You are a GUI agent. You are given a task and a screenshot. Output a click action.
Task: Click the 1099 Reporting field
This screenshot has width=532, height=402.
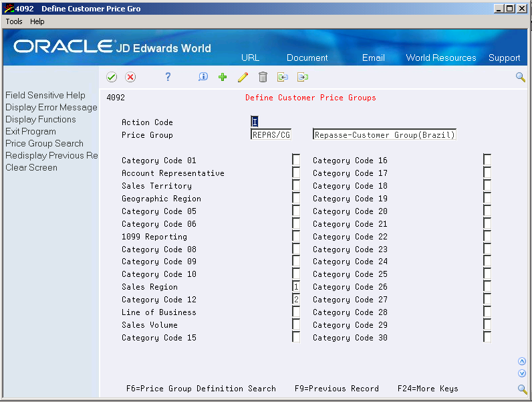point(296,236)
